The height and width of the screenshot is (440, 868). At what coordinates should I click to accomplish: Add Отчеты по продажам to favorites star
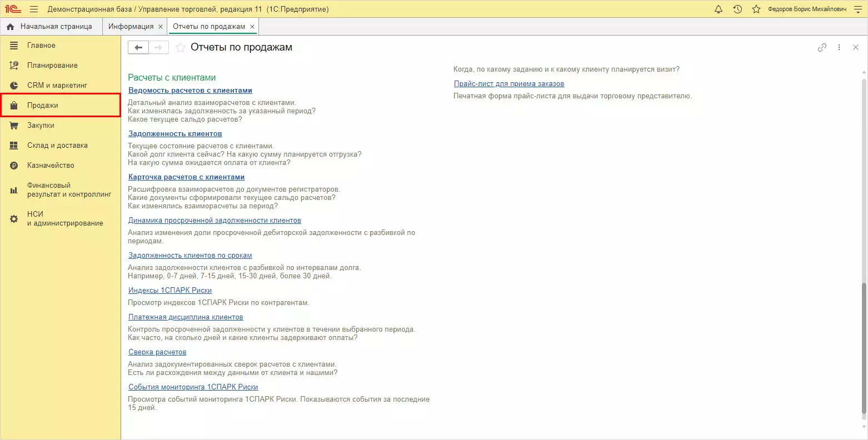click(180, 48)
